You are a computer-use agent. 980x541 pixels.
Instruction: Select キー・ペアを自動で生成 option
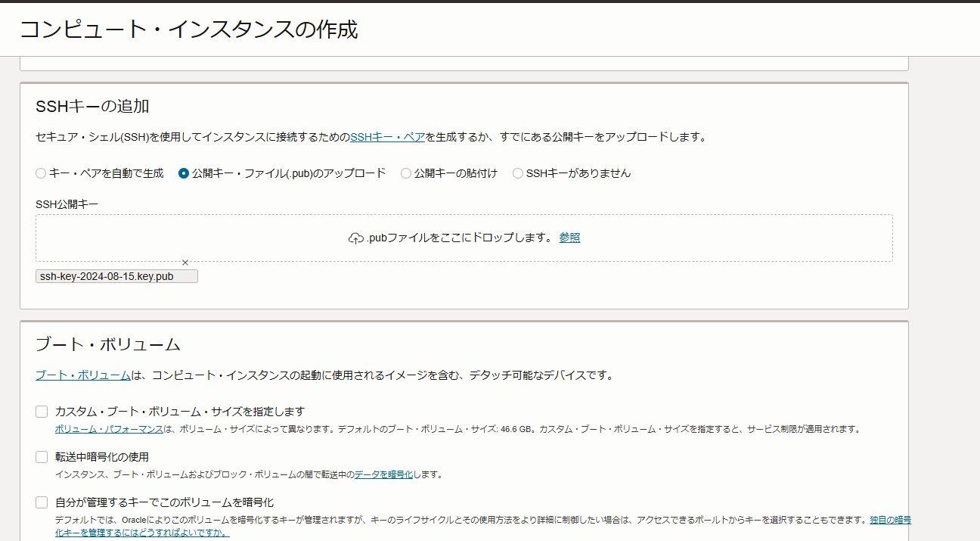coord(40,173)
